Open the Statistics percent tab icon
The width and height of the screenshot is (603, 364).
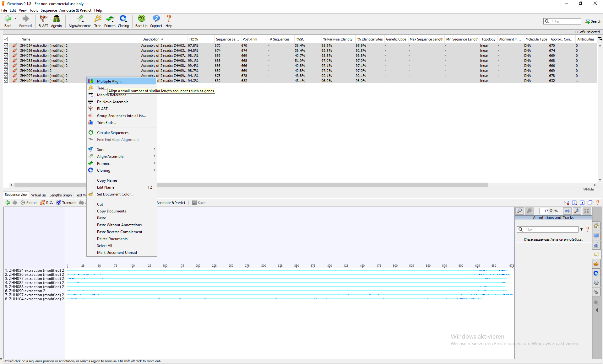click(x=596, y=292)
